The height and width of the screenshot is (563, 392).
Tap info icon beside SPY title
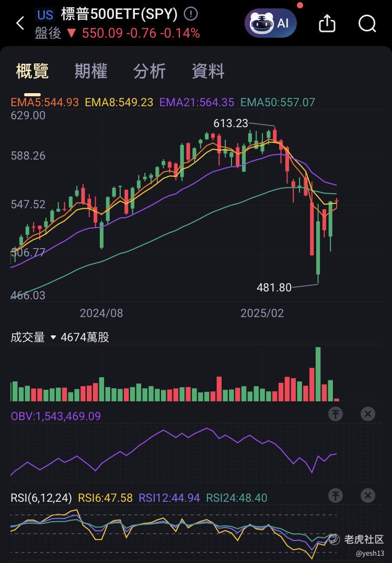tap(191, 14)
